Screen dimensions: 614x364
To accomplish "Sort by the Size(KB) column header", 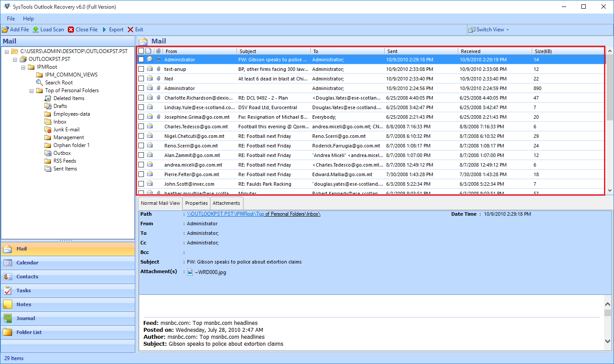I will (568, 51).
